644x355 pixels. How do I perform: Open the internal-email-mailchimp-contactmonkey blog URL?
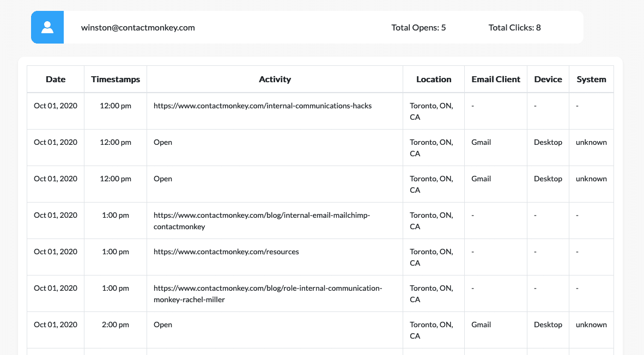262,221
